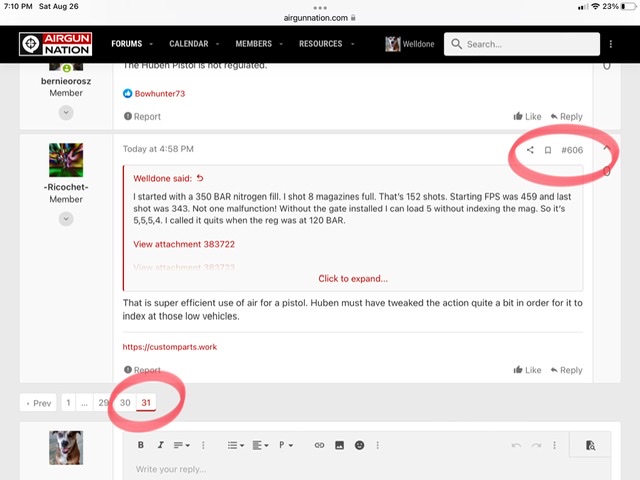Go to page 1
This screenshot has height=480, width=640.
click(x=68, y=402)
